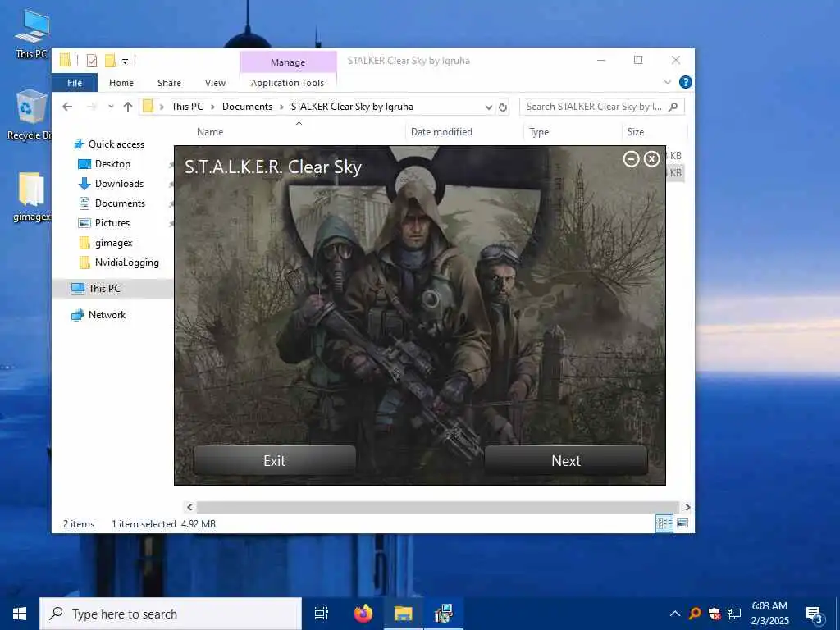This screenshot has width=840, height=630.
Task: Sort by the Type column header
Action: (x=539, y=132)
